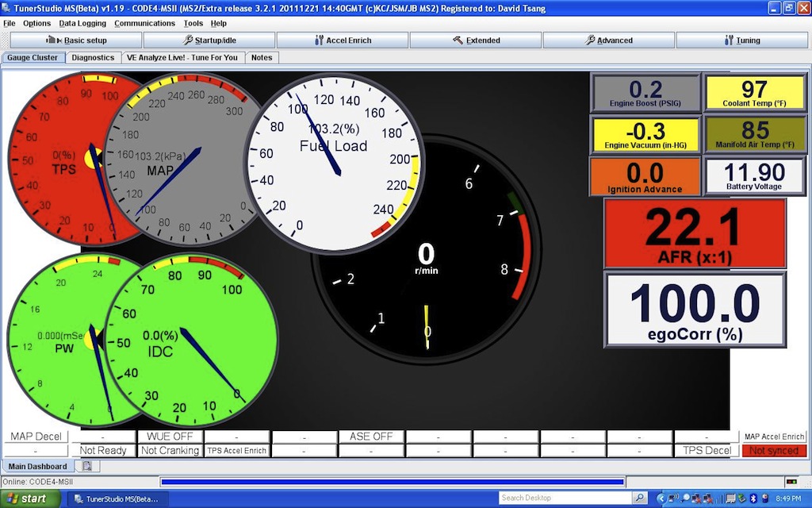This screenshot has width=812, height=508.
Task: Switch to the Notes tab
Action: point(262,57)
